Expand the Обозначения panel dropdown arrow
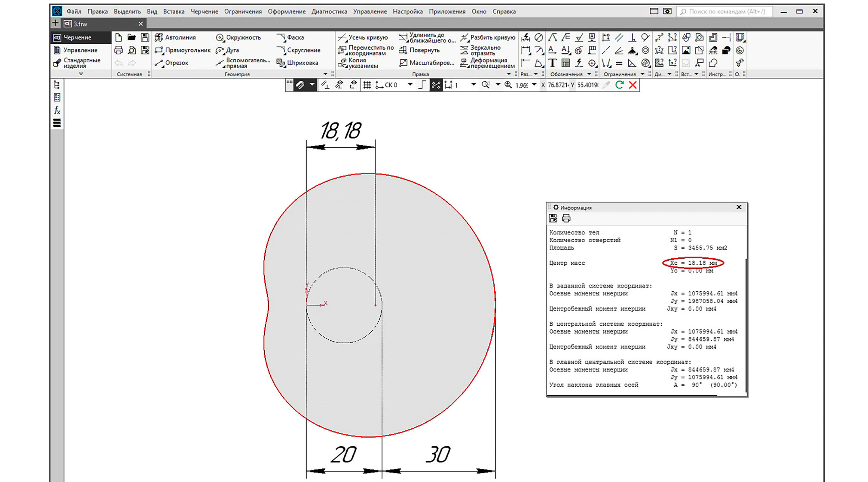This screenshot has width=868, height=482. pos(589,74)
